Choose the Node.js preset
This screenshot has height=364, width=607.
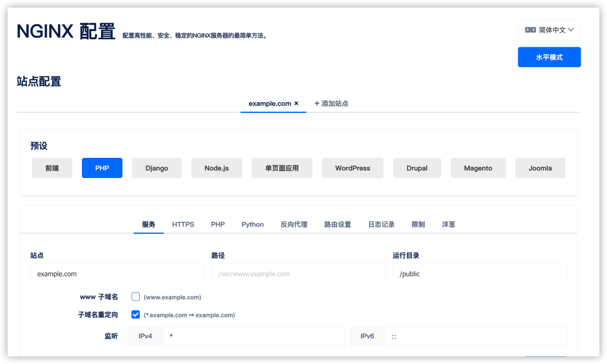216,168
